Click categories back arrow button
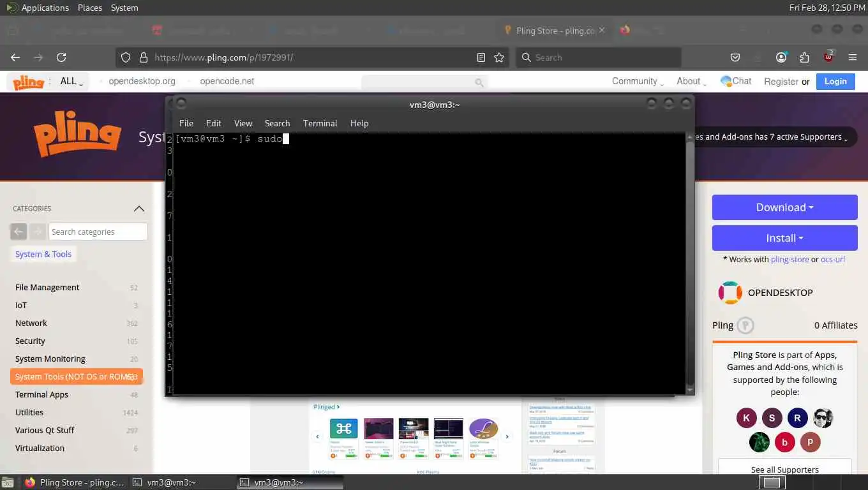 (19, 232)
